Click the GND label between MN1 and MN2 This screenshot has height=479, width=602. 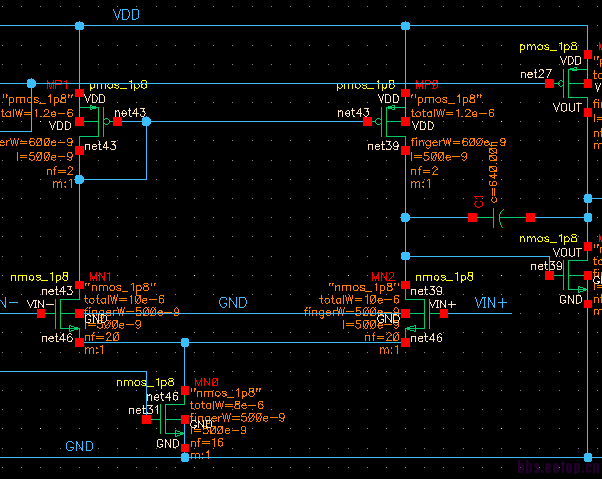[233, 303]
